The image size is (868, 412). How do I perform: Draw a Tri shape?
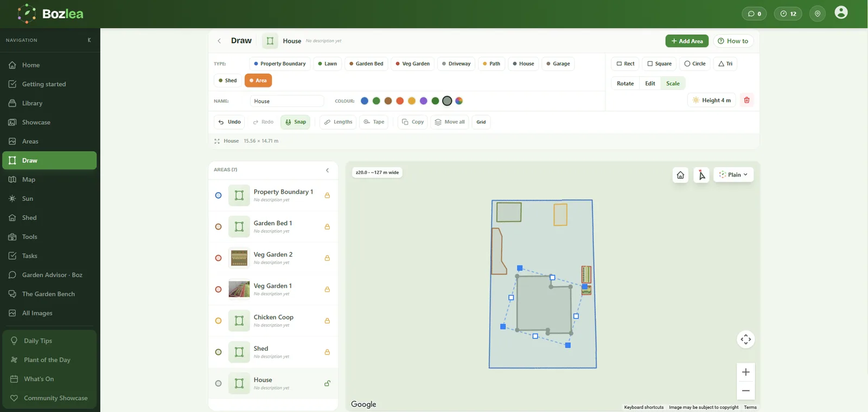(x=725, y=64)
